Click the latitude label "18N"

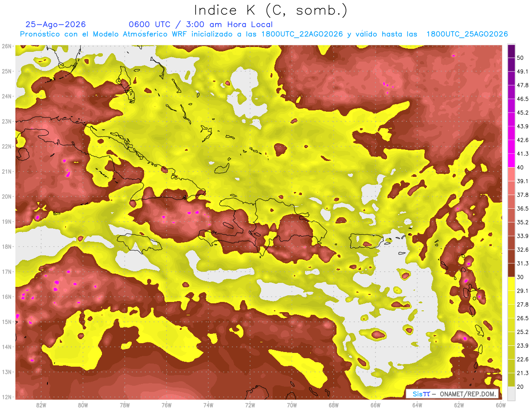[6, 247]
